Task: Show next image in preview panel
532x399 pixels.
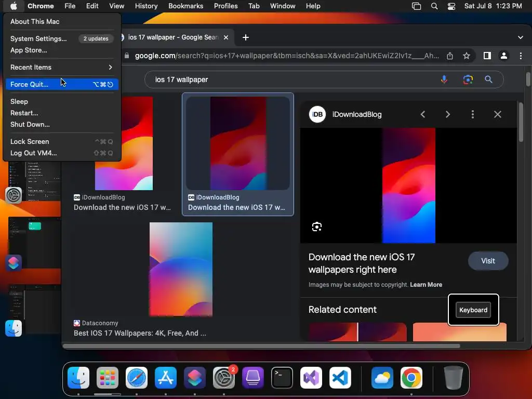Action: point(448,114)
